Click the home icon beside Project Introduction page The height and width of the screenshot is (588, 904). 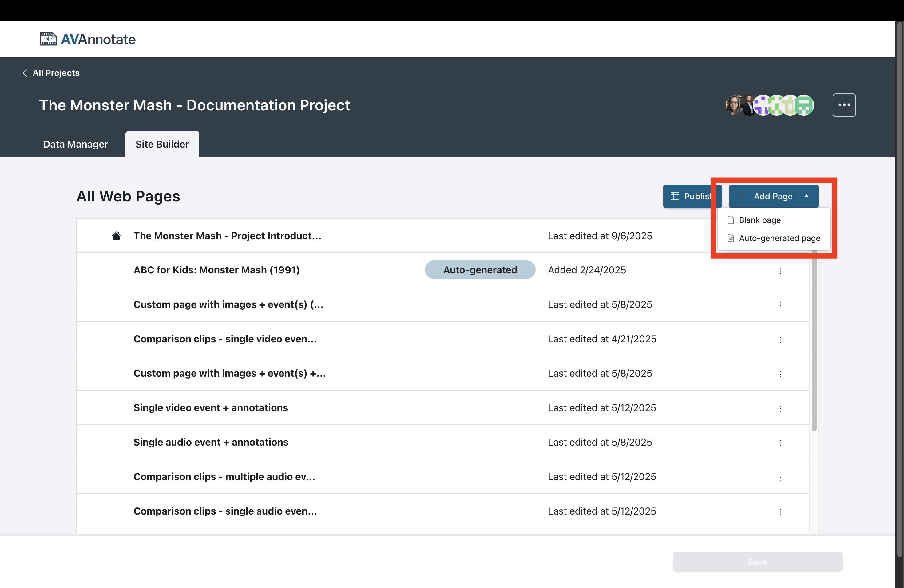pyautogui.click(x=116, y=236)
